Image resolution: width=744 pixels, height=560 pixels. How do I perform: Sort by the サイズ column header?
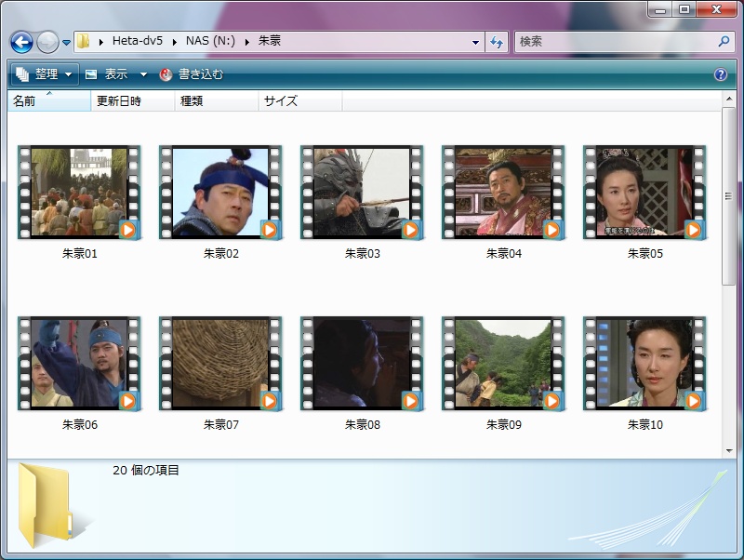299,100
